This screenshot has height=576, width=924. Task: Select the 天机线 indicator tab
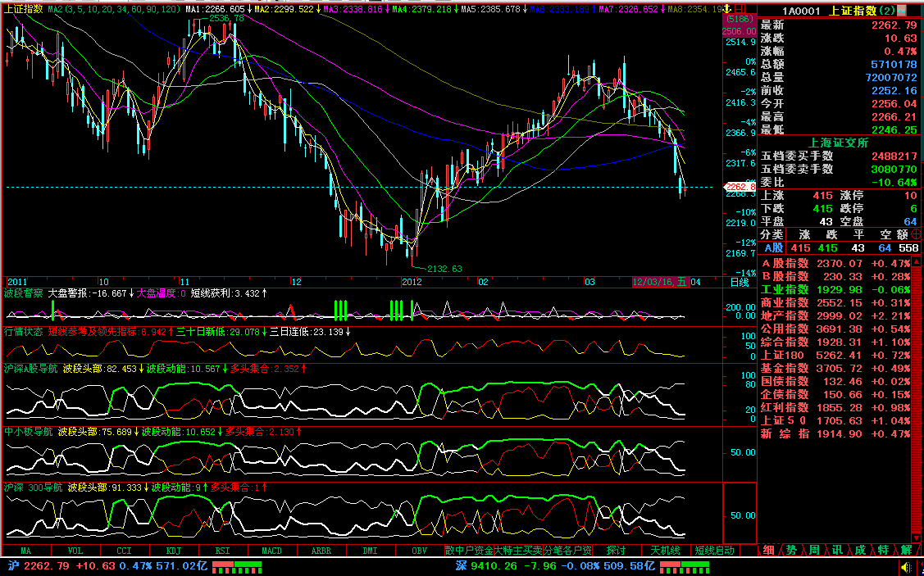click(x=665, y=551)
